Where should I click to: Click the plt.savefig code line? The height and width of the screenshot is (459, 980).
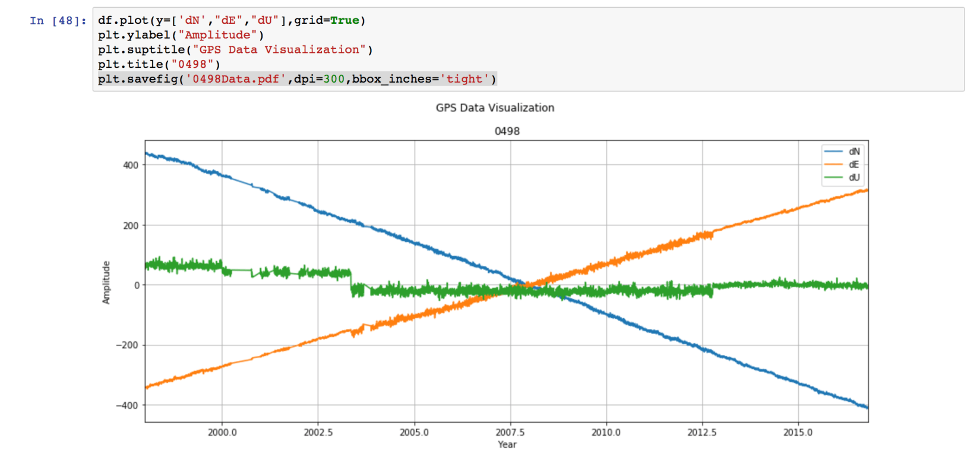(x=297, y=79)
